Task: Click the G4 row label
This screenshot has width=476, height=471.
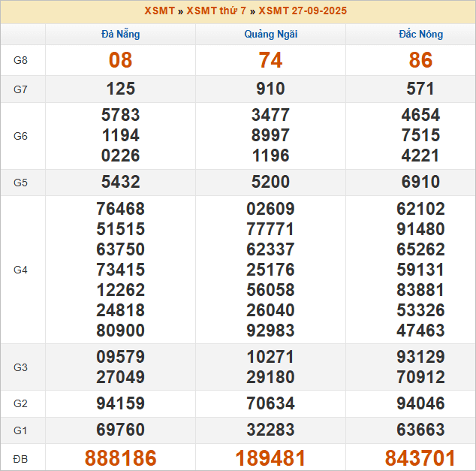Action: pos(21,270)
